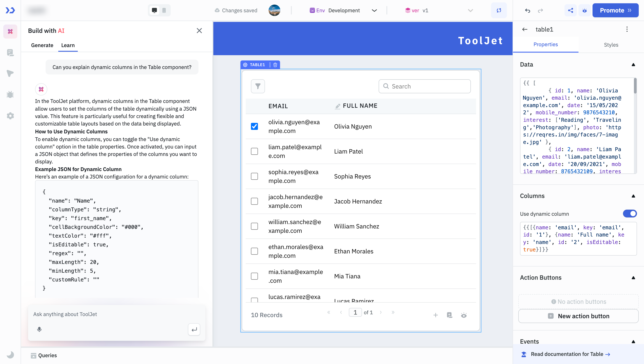Click the share icon in top toolbar
The height and width of the screenshot is (364, 644).
point(570,10)
